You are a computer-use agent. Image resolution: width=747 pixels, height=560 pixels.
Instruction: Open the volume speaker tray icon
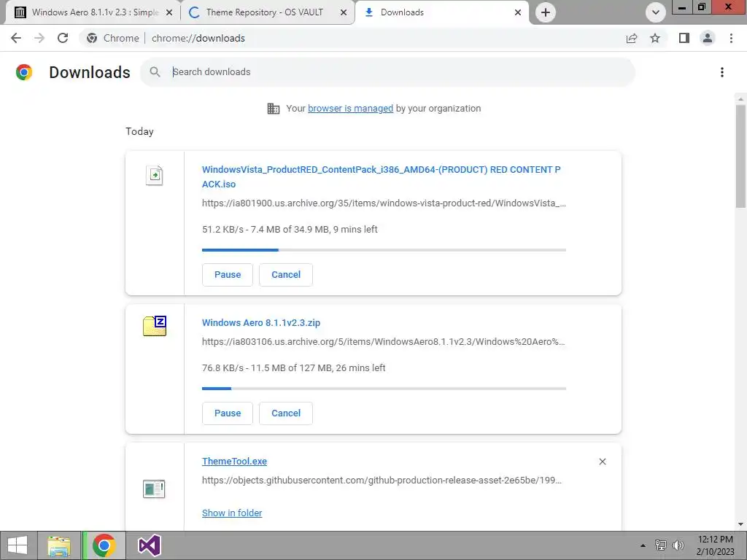pyautogui.click(x=678, y=545)
